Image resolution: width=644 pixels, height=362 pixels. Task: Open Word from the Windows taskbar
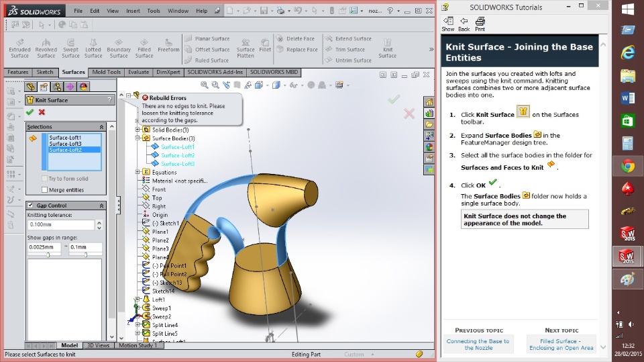(x=628, y=98)
